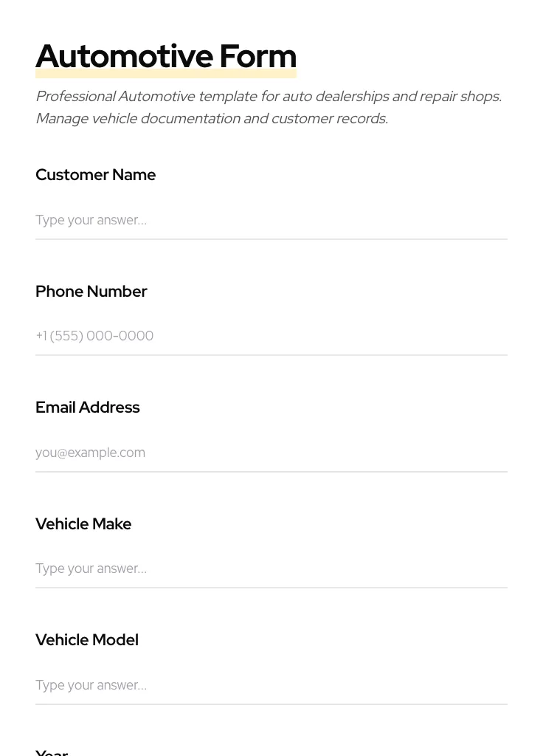Click the 'Vehicle Model' field label
Image resolution: width=543 pixels, height=756 pixels.
point(87,640)
